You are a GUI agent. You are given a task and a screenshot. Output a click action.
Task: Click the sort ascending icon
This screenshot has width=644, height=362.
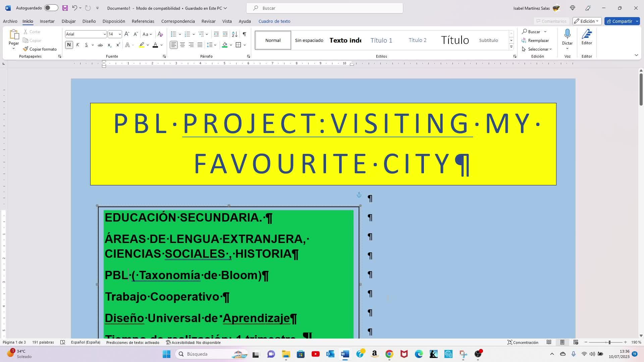point(235,34)
